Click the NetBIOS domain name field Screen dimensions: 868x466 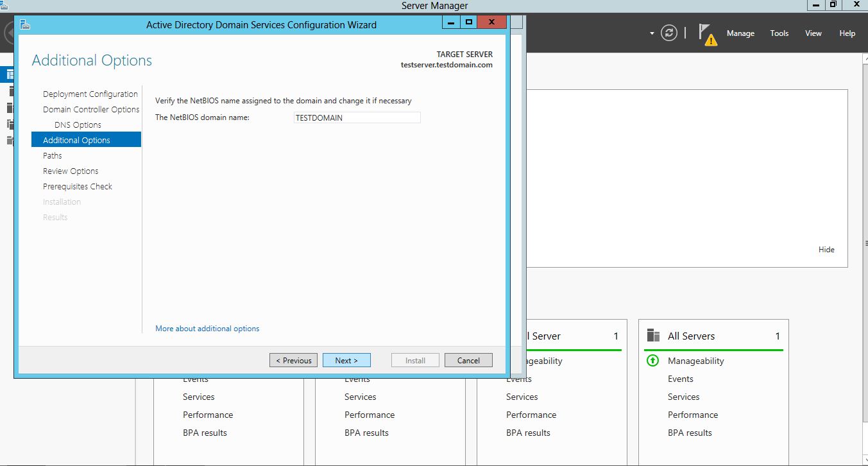(x=357, y=117)
